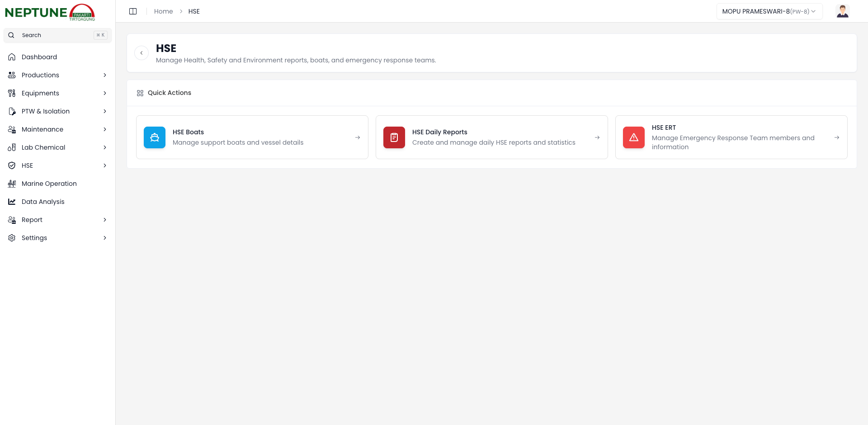Expand the Productions submenu chevron
Image resolution: width=868 pixels, height=425 pixels.
(x=105, y=75)
